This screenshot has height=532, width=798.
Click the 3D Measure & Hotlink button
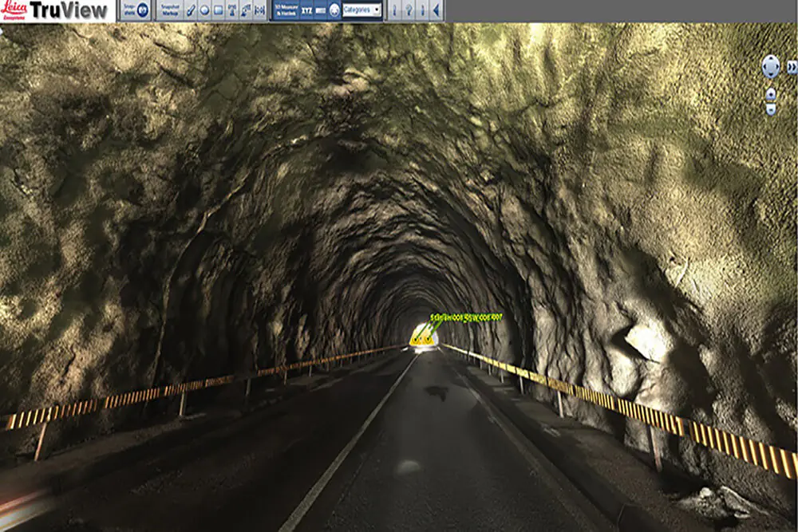(x=285, y=10)
